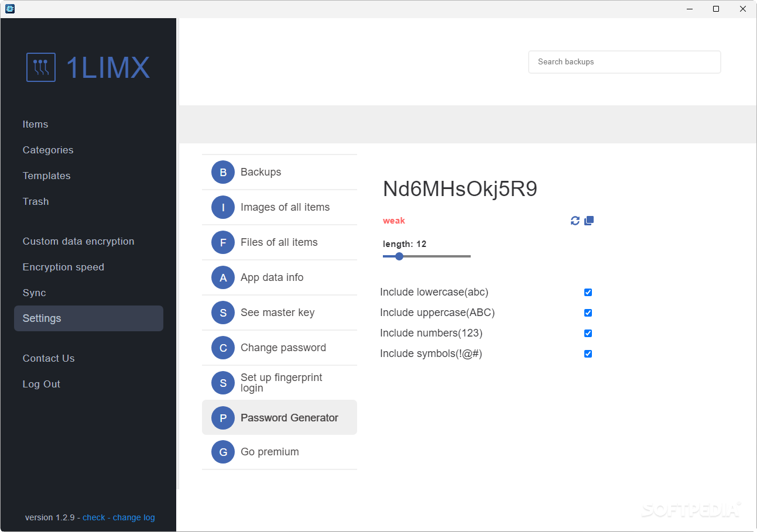Viewport: 757px width, 532px height.
Task: Uncheck Include uppercase(ABC)
Action: [588, 313]
